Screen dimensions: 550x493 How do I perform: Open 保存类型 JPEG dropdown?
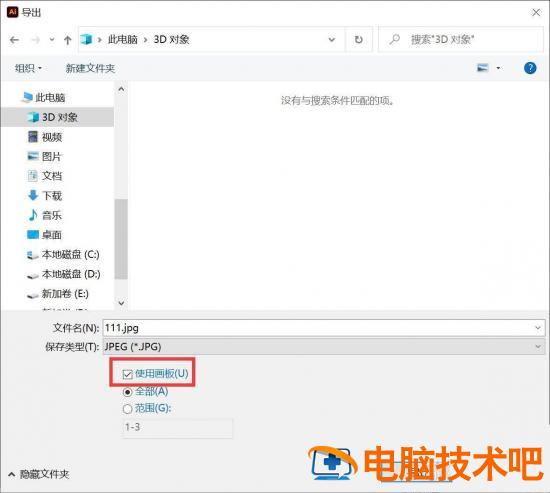click(324, 347)
